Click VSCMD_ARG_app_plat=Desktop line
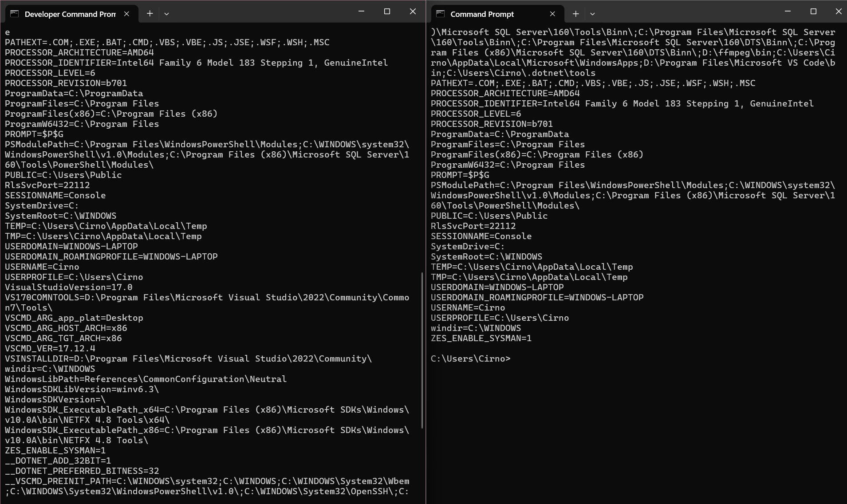The height and width of the screenshot is (504, 847). (74, 318)
